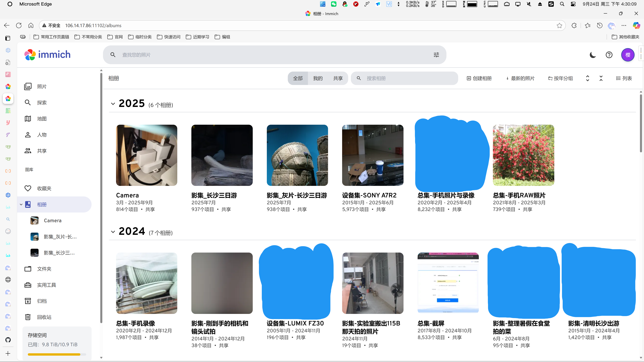Collapse the 相册 tree in sidebar
Image resolution: width=644 pixels, height=362 pixels.
click(x=21, y=204)
